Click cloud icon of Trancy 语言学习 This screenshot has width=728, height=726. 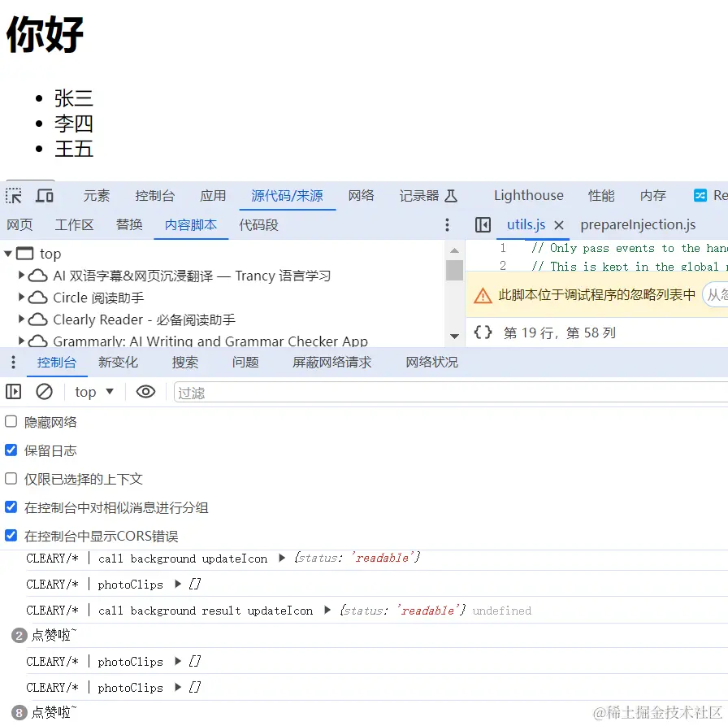[x=37, y=276]
